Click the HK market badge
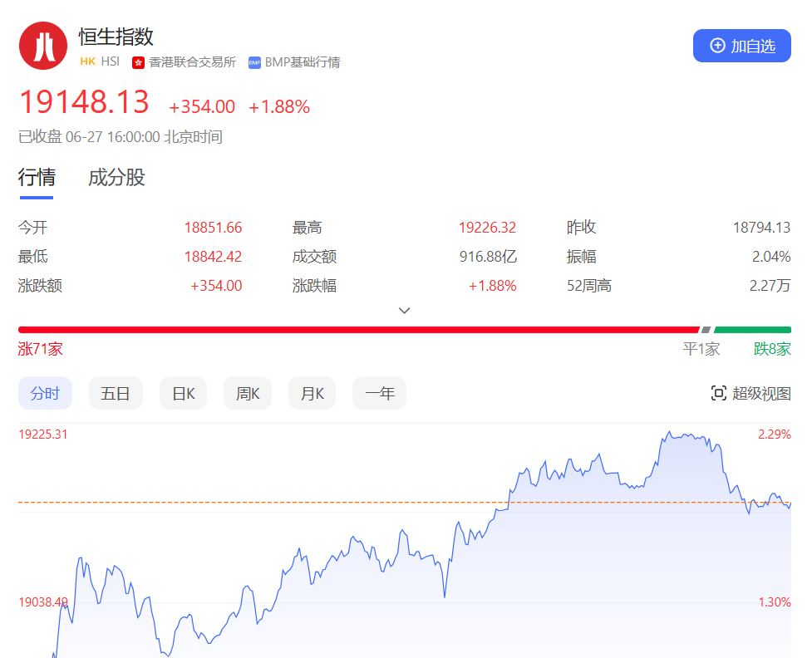812x658 pixels. (87, 61)
